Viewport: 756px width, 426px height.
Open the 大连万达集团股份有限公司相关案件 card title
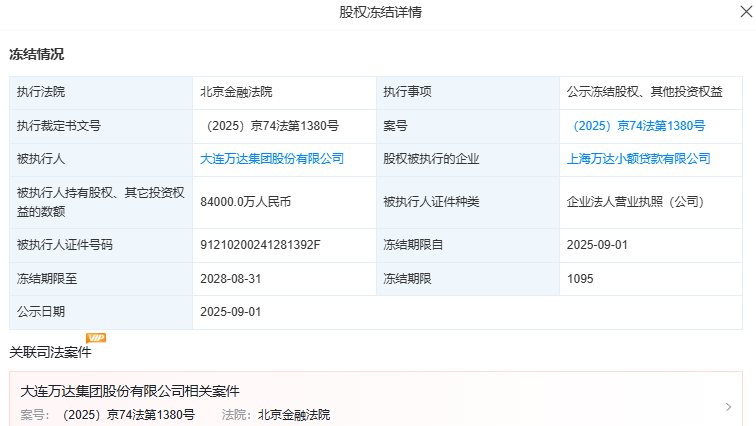click(130, 391)
